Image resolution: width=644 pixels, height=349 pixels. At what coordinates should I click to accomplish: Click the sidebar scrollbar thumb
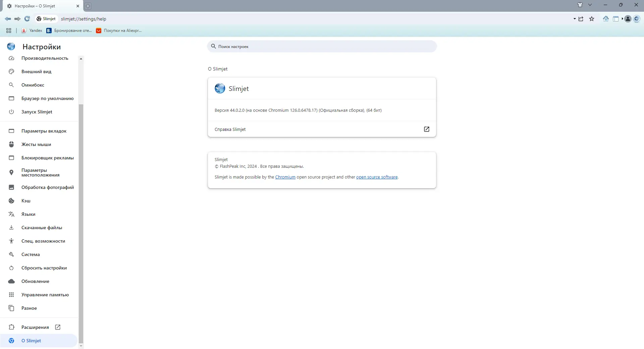pos(81,223)
